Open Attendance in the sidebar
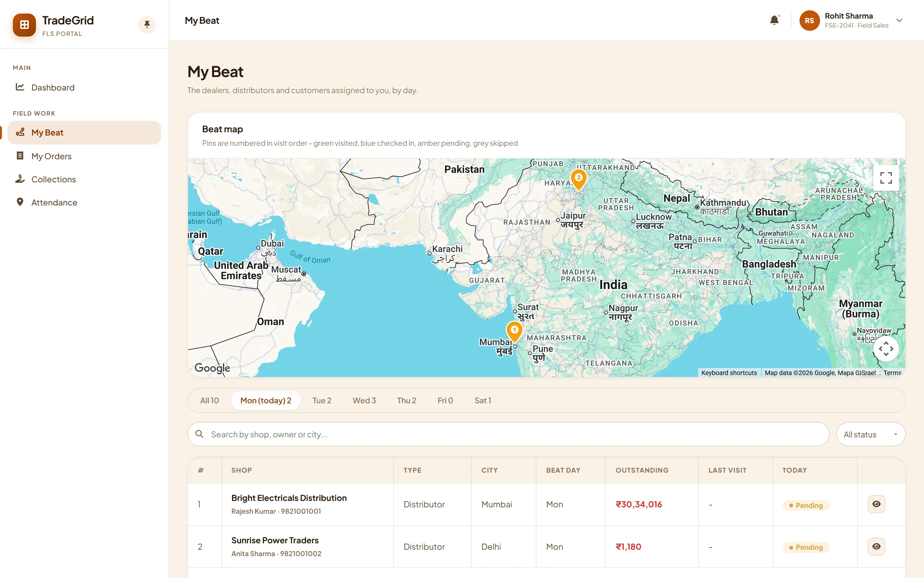The height and width of the screenshot is (578, 924). coord(84,202)
